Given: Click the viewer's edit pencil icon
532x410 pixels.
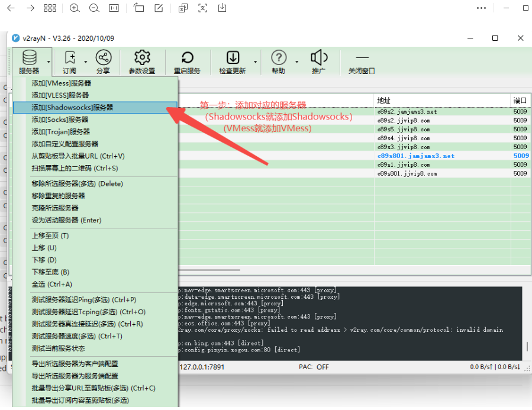Looking at the screenshot, I should [x=159, y=8].
